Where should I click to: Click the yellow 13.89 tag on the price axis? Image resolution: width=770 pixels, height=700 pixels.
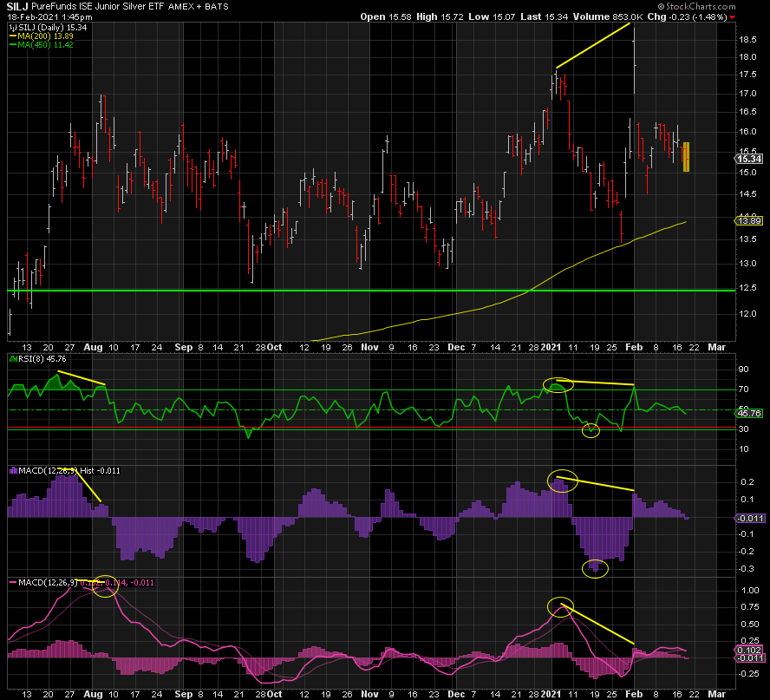tap(749, 221)
